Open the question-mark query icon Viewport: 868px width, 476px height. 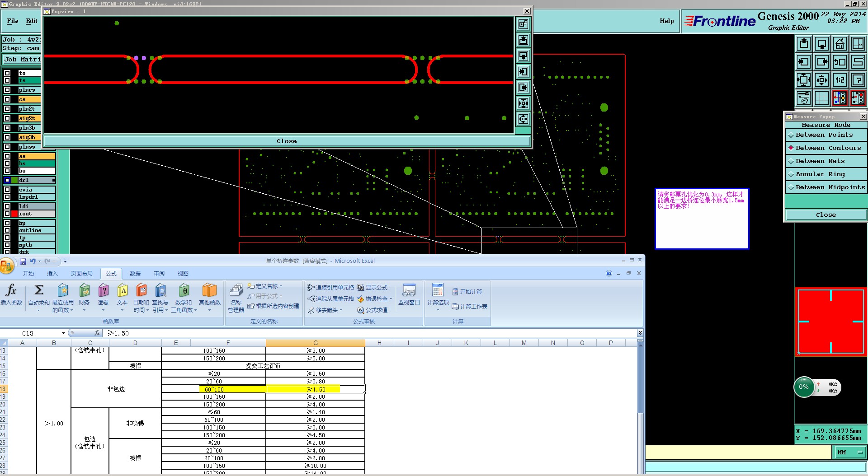point(858,80)
